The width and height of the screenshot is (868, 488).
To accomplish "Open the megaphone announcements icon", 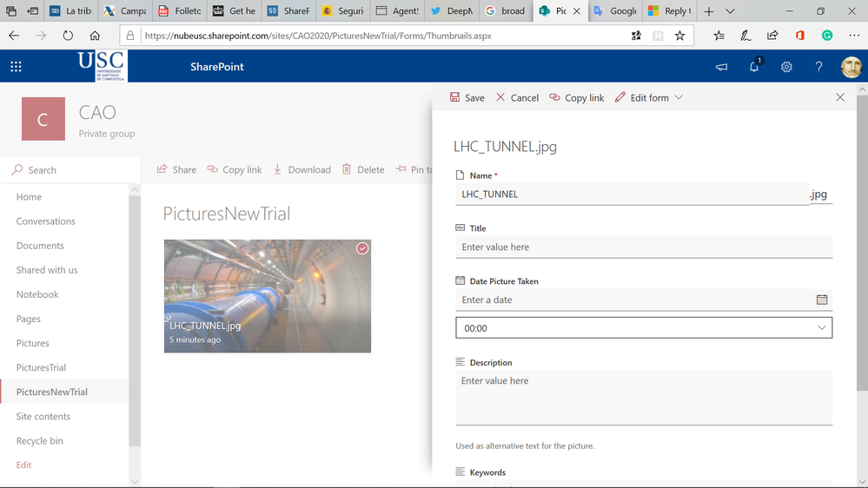I will tap(721, 67).
